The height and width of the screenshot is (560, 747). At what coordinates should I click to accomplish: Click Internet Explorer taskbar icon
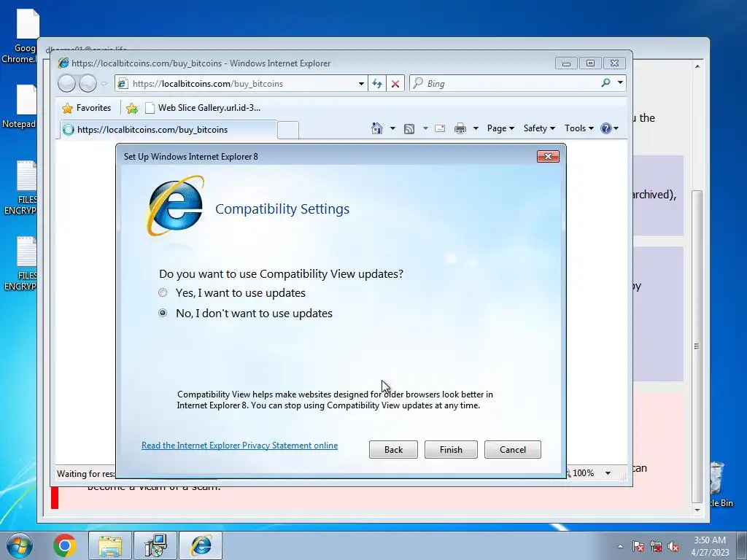pos(201,545)
